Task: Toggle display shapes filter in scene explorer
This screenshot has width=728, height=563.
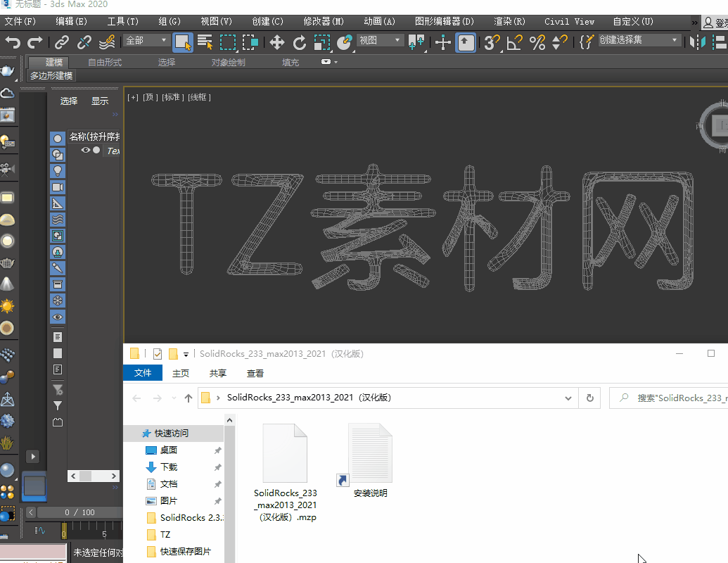Action: 58,155
